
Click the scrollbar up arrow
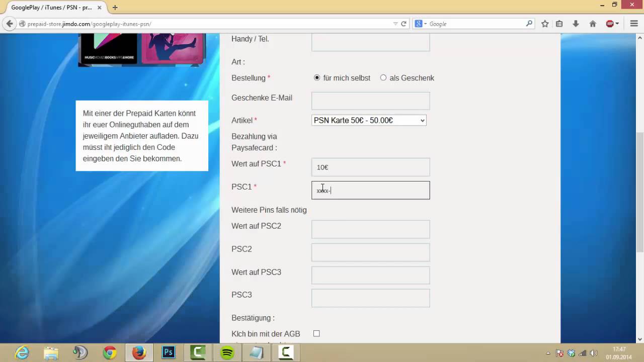[639, 37]
